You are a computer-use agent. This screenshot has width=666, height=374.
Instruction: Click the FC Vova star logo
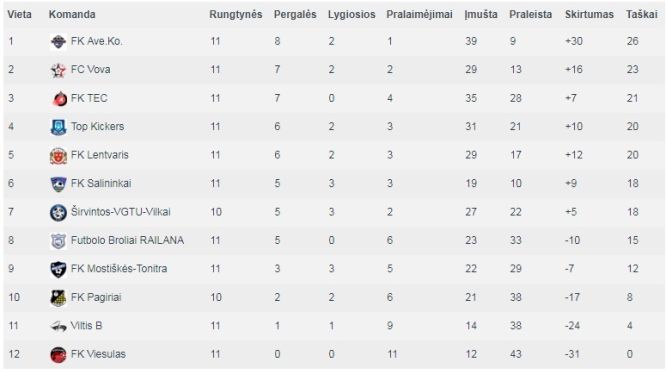58,70
